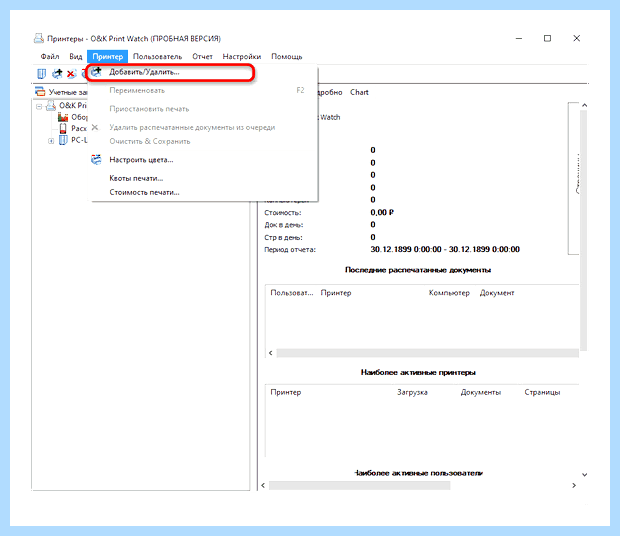The width and height of the screenshot is (620, 536).
Task: Sort by Пользоват… column header
Action: point(291,293)
